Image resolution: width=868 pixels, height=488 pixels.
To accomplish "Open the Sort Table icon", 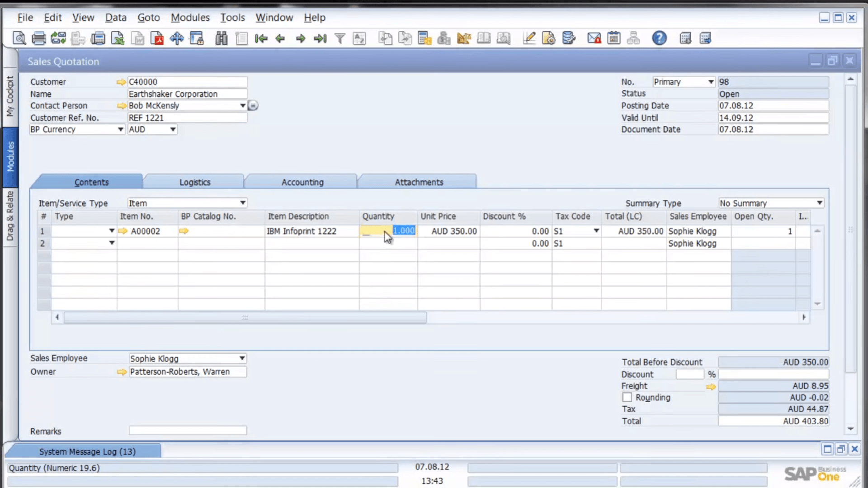I will click(x=359, y=38).
